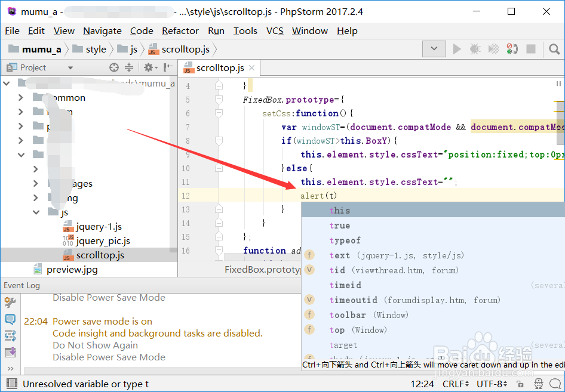565x392 pixels.
Task: Open the Project panel gear settings
Action: (151, 67)
